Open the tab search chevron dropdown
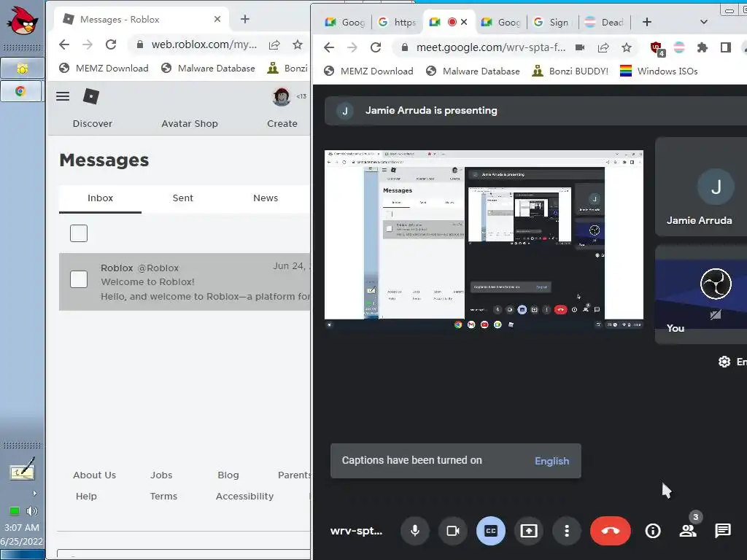The width and height of the screenshot is (747, 560). [x=704, y=22]
